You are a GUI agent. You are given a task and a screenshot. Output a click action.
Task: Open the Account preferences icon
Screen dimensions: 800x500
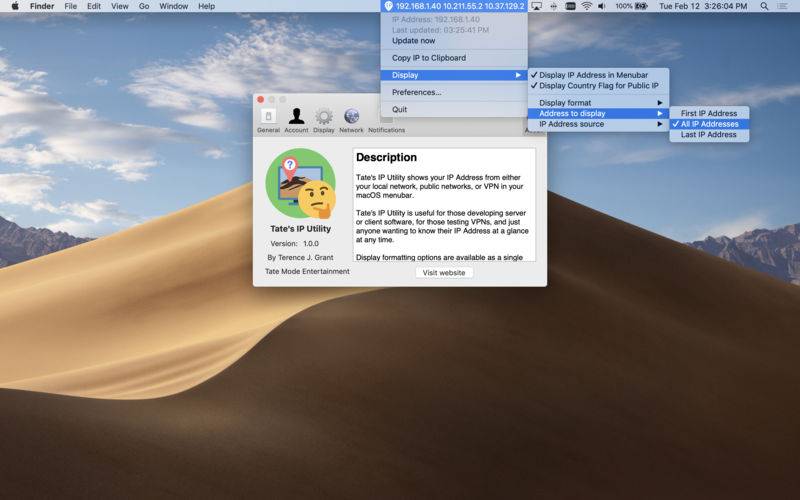point(296,117)
